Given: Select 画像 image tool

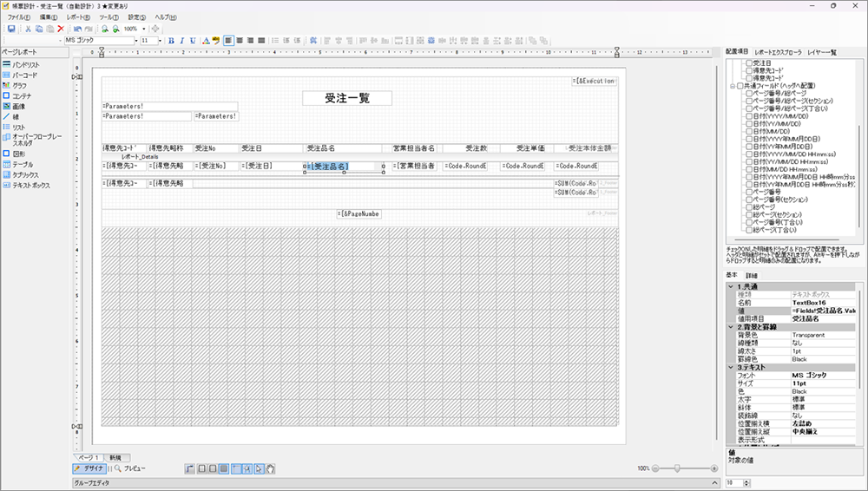Looking at the screenshot, I should tap(14, 107).
